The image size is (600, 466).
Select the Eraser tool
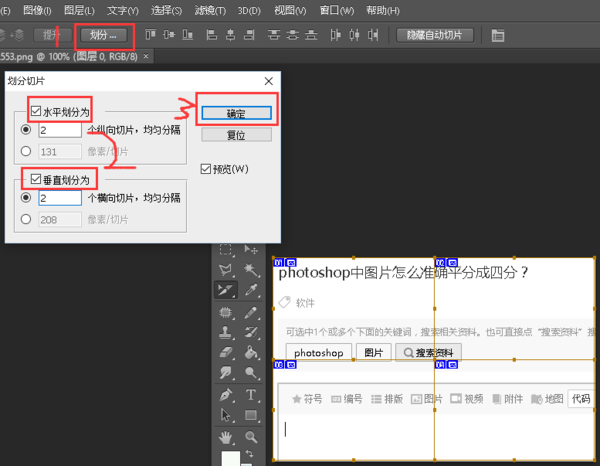pyautogui.click(x=225, y=352)
